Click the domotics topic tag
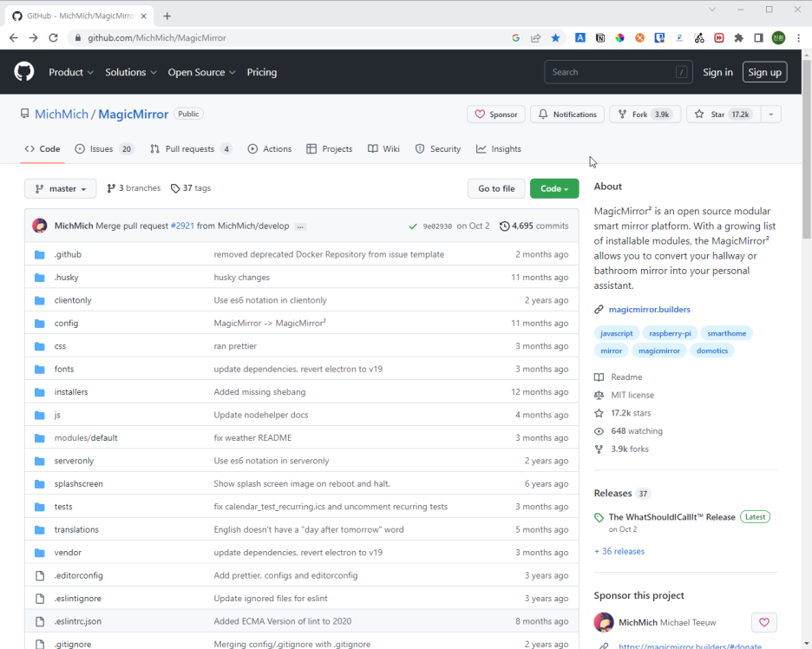812x649 pixels. (712, 351)
